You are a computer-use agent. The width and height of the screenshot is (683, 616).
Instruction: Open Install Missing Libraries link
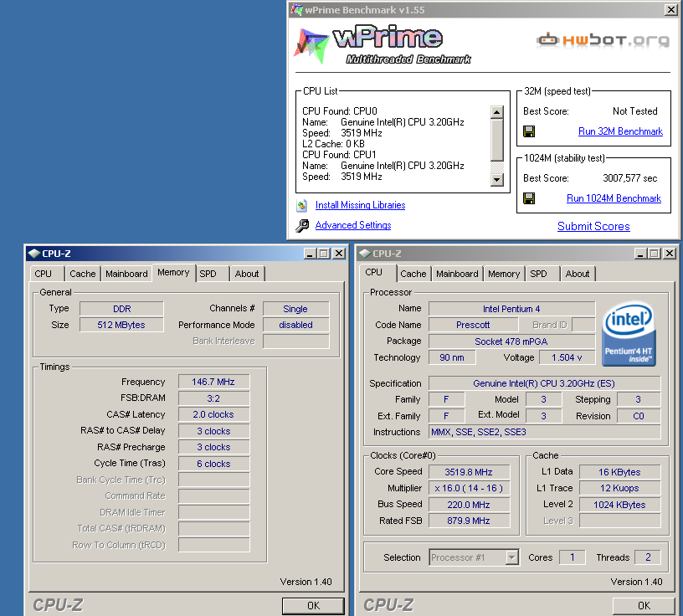coord(360,205)
